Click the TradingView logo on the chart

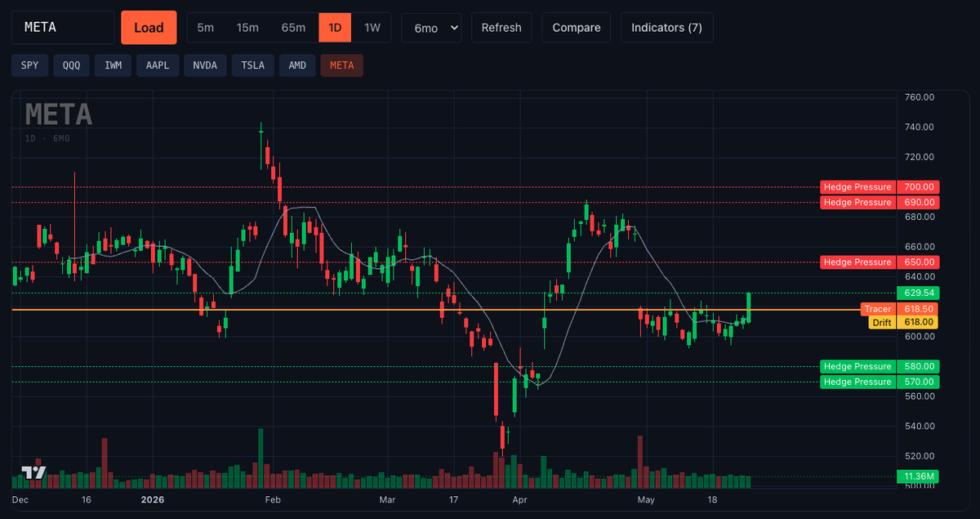pos(33,472)
